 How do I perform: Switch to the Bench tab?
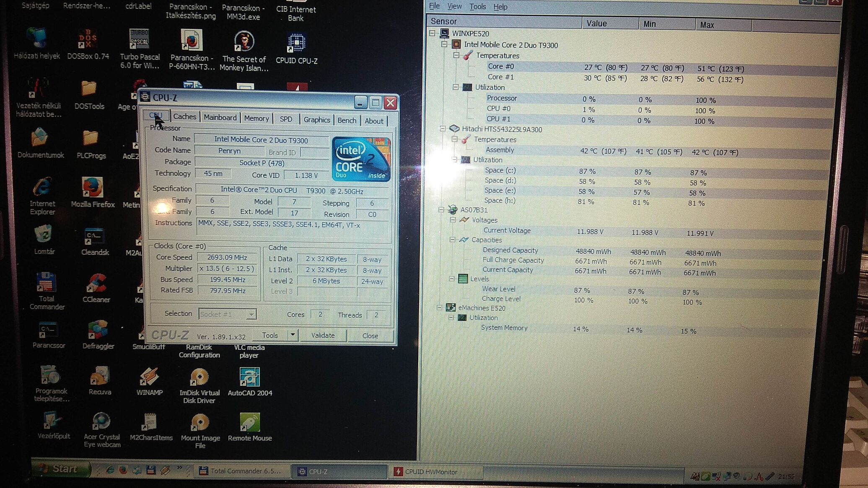(x=347, y=120)
